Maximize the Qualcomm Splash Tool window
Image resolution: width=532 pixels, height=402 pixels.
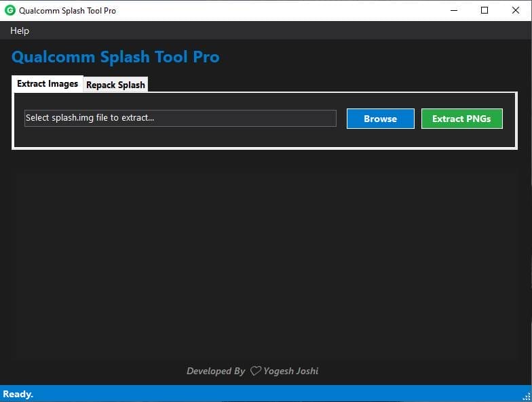[484, 11]
